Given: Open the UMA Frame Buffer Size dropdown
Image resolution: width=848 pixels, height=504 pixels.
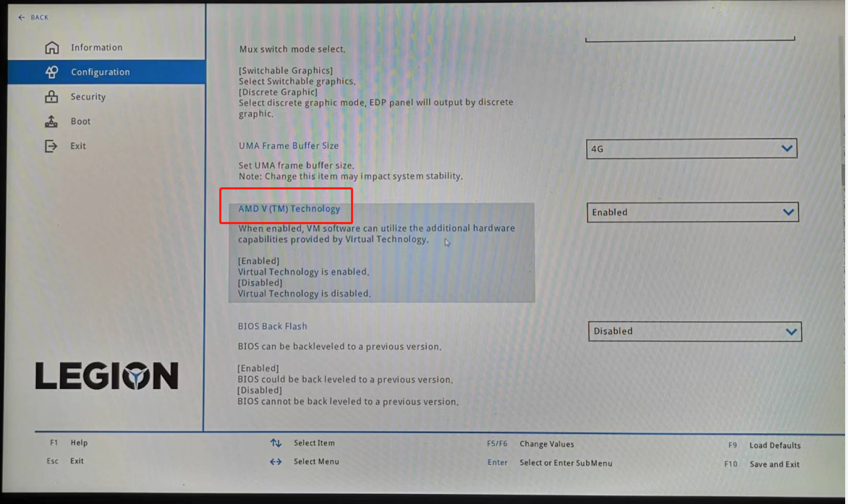Looking at the screenshot, I should (691, 148).
